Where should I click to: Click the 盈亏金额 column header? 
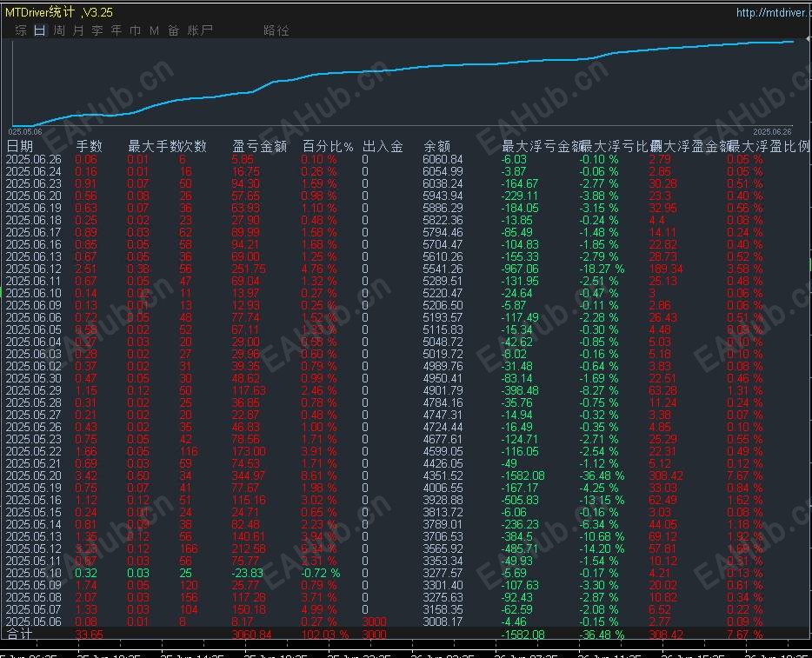pyautogui.click(x=259, y=147)
